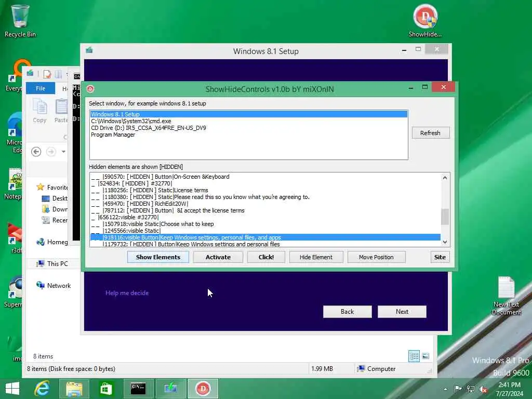Switch to the cmd.exe taskbar window
This screenshot has width=532, height=399.
[138, 389]
